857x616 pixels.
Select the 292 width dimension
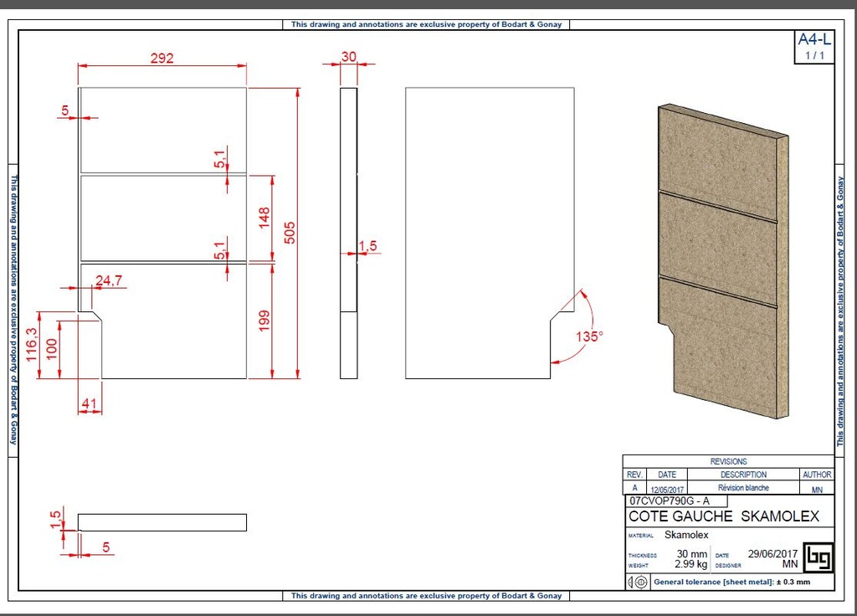pos(162,58)
